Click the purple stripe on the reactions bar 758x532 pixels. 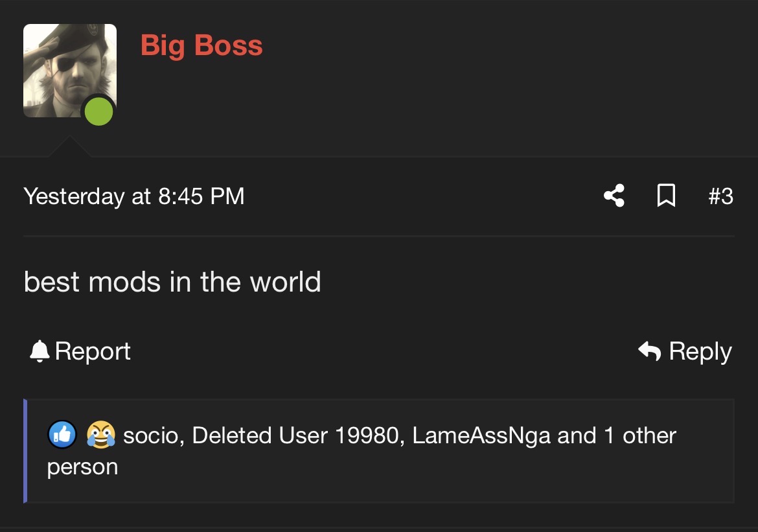coord(25,451)
